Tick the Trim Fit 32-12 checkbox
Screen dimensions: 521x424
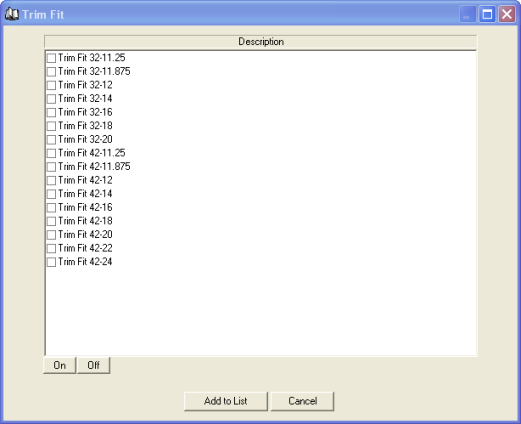pos(51,85)
